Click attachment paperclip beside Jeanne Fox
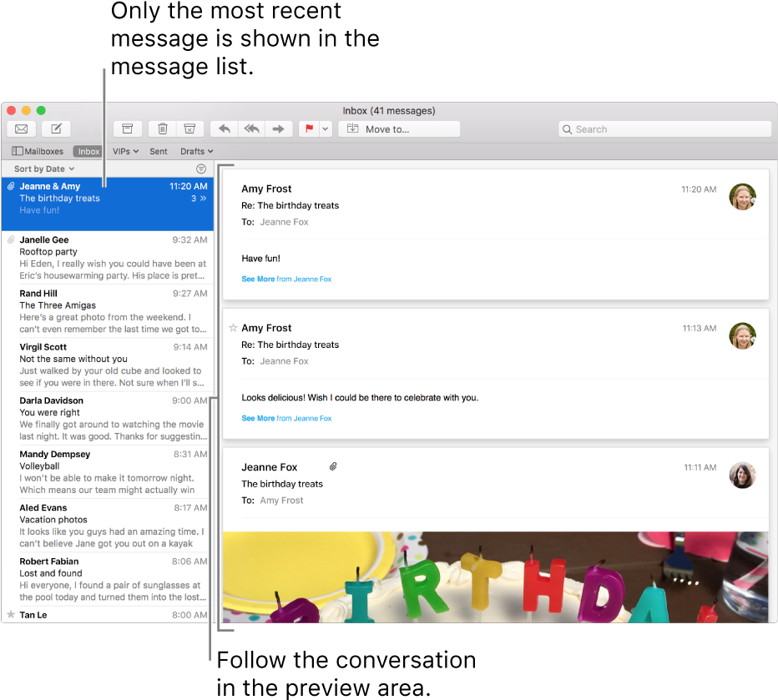The image size is (778, 700). [333, 466]
